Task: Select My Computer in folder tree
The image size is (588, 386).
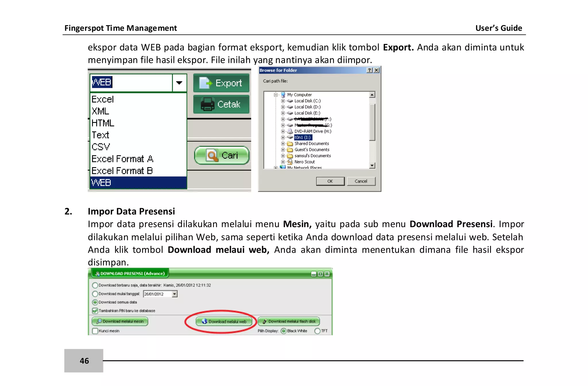Action: [x=299, y=95]
